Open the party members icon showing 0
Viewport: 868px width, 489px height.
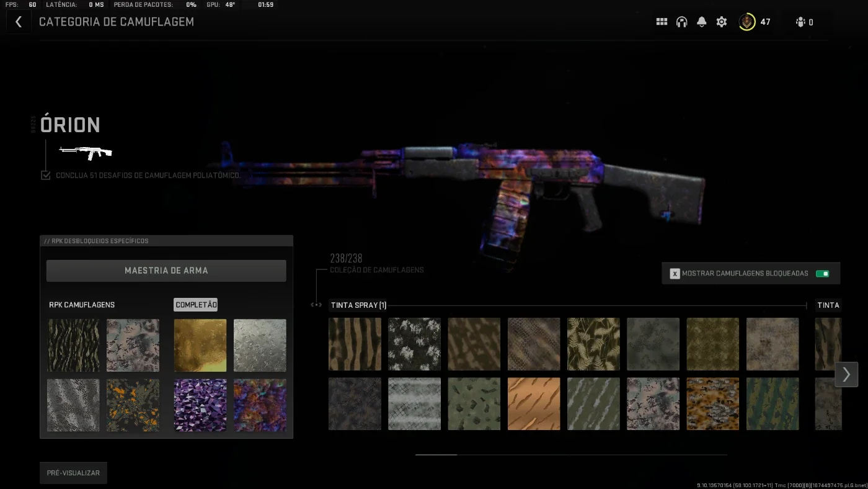click(804, 22)
